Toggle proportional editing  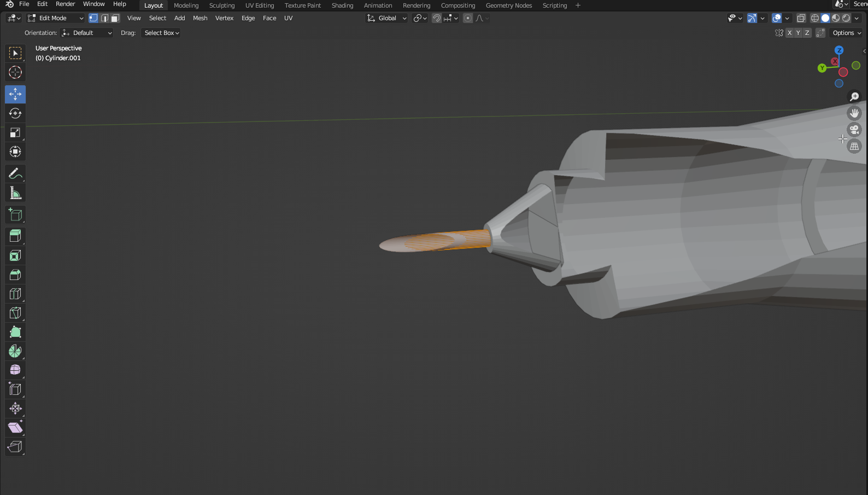pyautogui.click(x=468, y=18)
